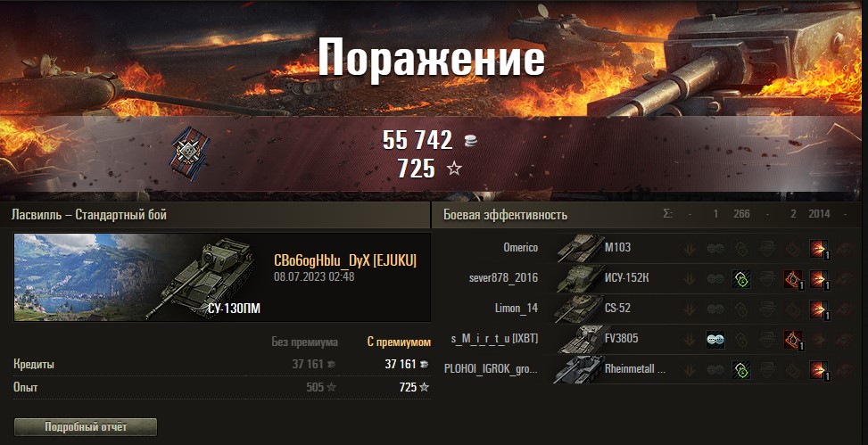Click PLOHOI_IGROK player name
This screenshot has height=445, width=868.
(x=491, y=368)
